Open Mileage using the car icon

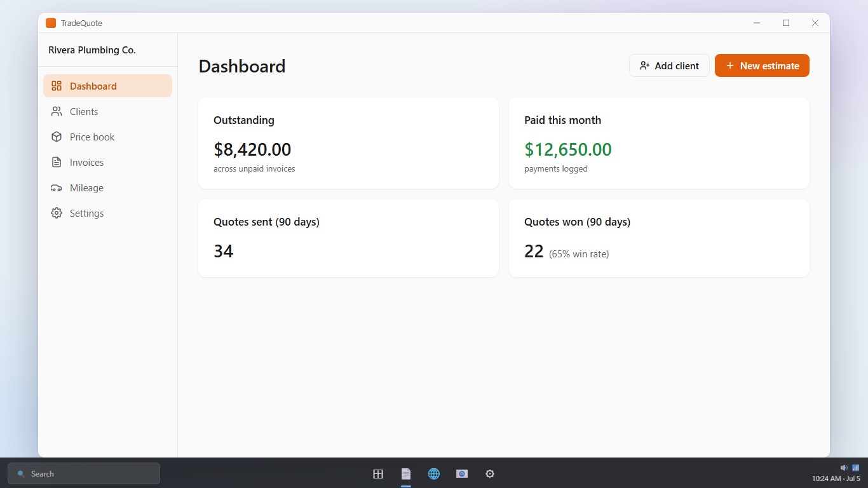point(57,187)
